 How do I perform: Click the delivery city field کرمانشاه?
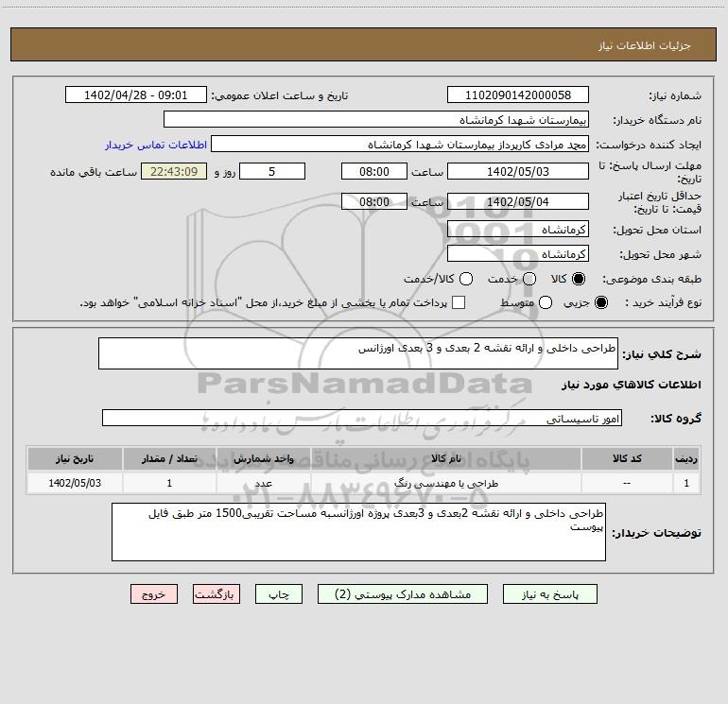[518, 253]
